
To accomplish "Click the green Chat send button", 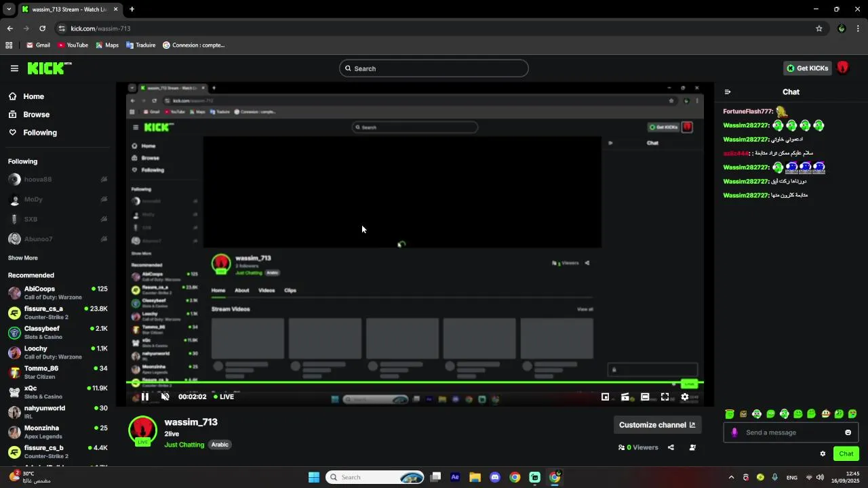I will pyautogui.click(x=846, y=454).
